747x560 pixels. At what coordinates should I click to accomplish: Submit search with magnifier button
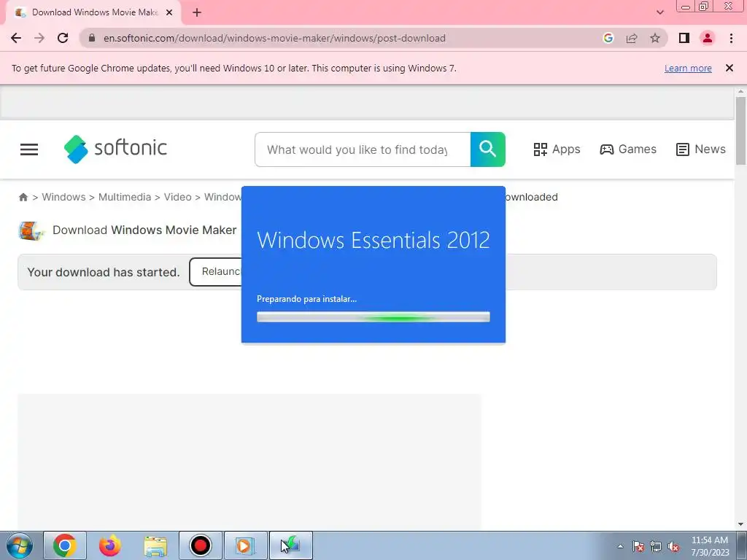(488, 149)
